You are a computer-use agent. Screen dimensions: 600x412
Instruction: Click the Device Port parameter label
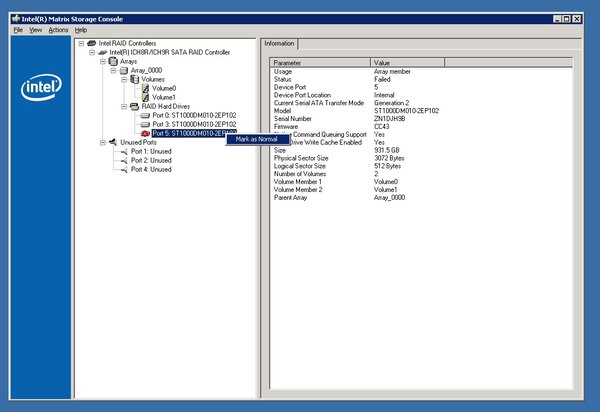pyautogui.click(x=290, y=87)
